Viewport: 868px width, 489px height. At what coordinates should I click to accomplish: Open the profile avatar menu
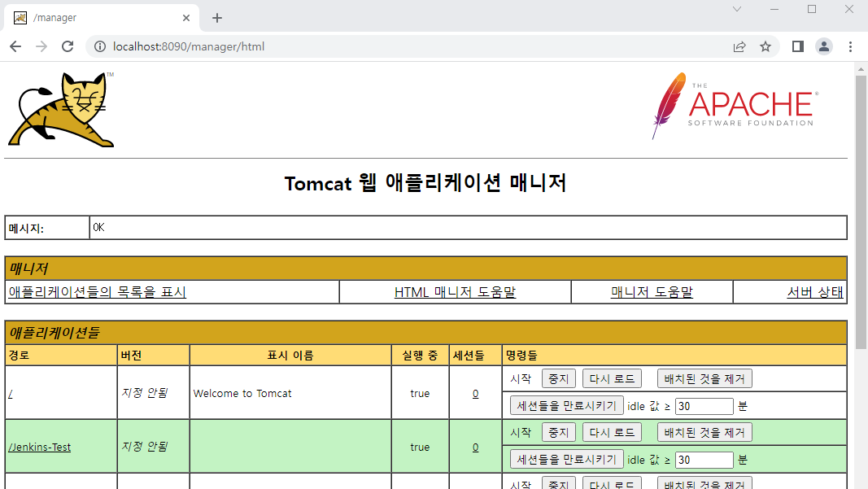[x=824, y=46]
